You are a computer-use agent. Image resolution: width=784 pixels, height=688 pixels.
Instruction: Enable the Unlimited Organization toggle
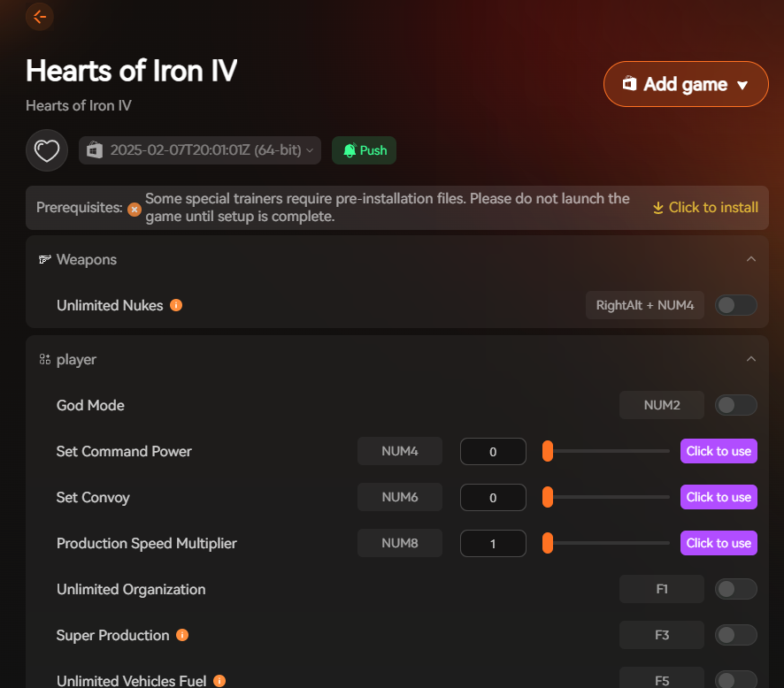tap(735, 589)
